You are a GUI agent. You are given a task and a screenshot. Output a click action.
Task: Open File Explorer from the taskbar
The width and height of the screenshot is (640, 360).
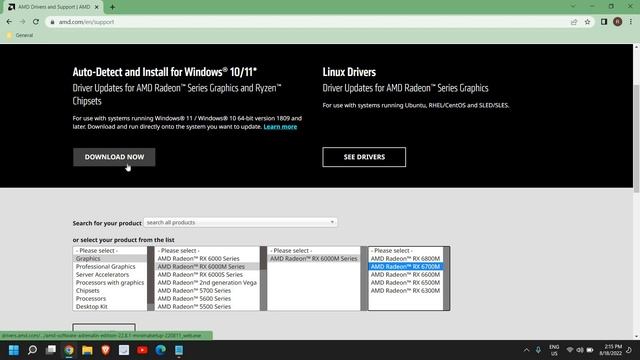pos(87,350)
